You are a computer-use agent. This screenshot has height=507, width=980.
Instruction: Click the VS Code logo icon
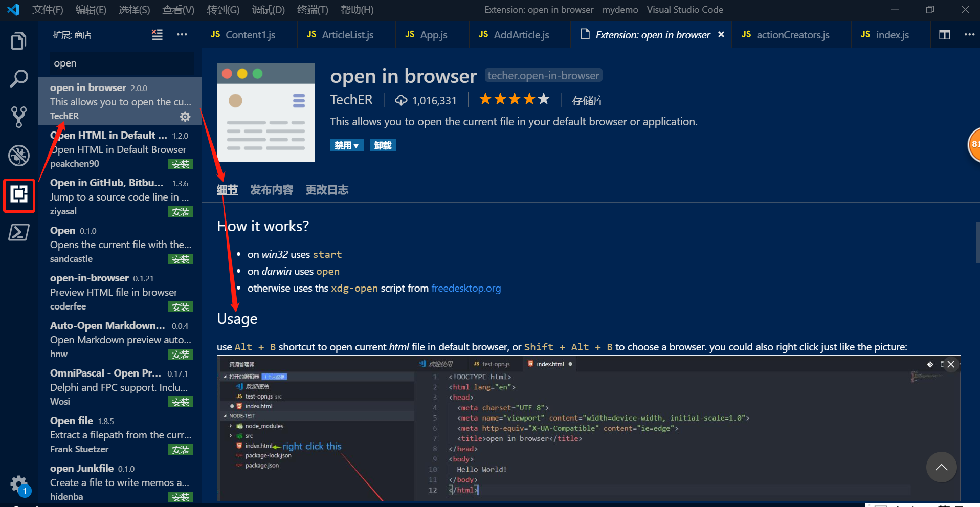point(14,10)
